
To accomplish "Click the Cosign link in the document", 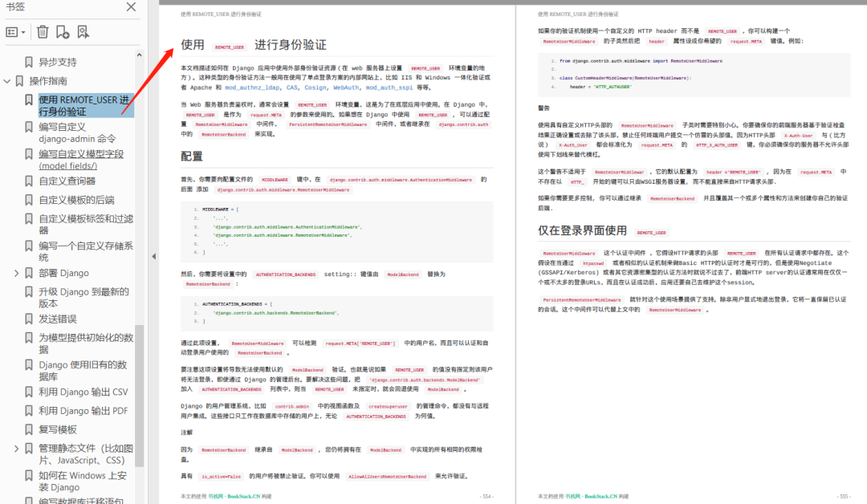I will (315, 87).
